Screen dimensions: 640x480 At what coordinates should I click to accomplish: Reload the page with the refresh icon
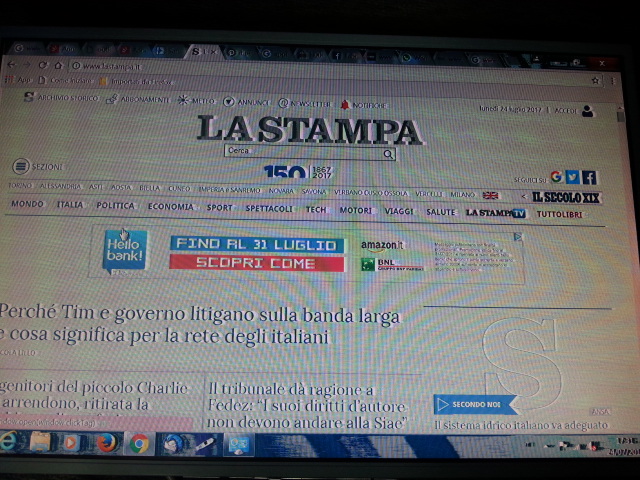pos(43,65)
